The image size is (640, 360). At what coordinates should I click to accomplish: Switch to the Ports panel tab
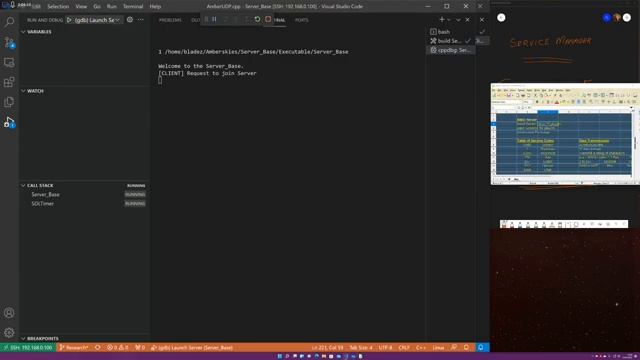point(302,20)
